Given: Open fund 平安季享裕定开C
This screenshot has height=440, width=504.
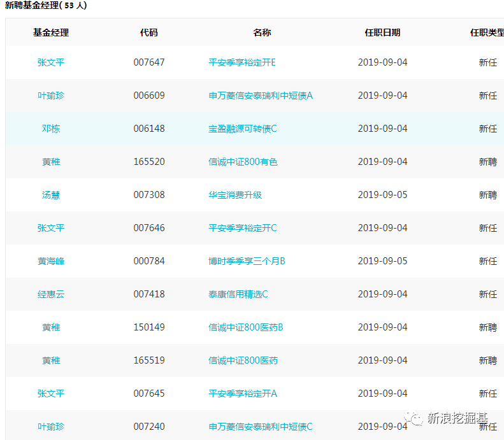Looking at the screenshot, I should (x=242, y=228).
